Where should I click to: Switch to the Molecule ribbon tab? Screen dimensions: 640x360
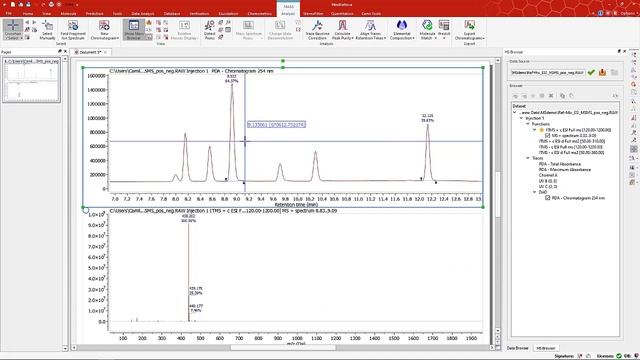(69, 13)
